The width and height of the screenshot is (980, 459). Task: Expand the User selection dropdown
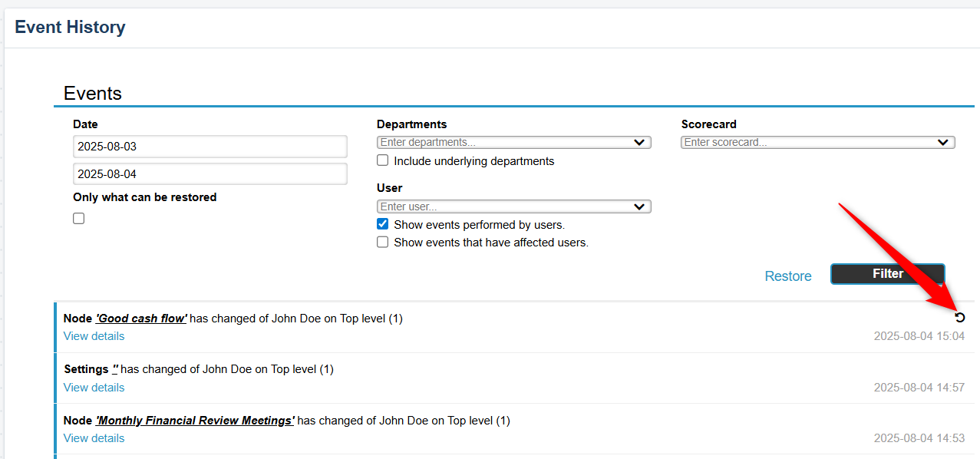513,206
